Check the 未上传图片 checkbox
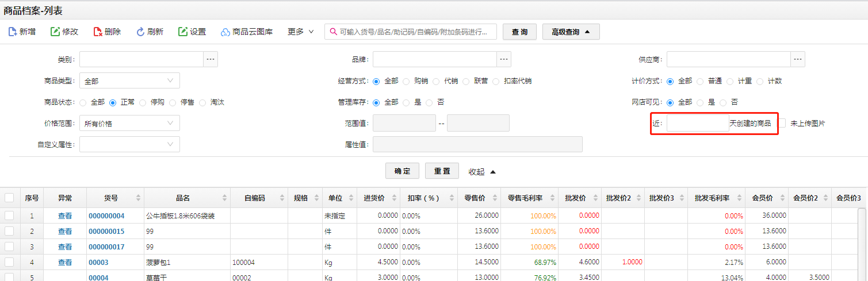The height and width of the screenshot is (281, 868). (782, 123)
